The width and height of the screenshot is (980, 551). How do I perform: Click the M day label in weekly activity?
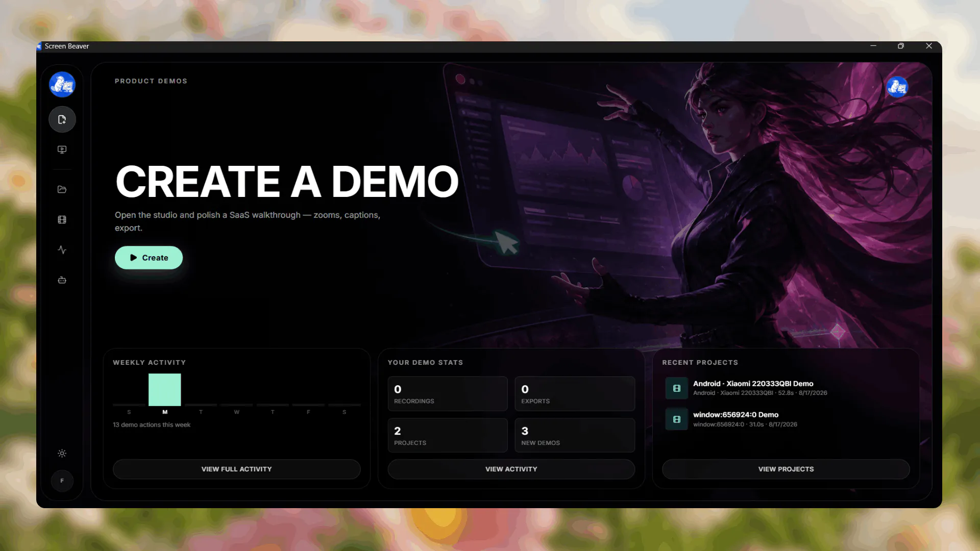coord(165,412)
